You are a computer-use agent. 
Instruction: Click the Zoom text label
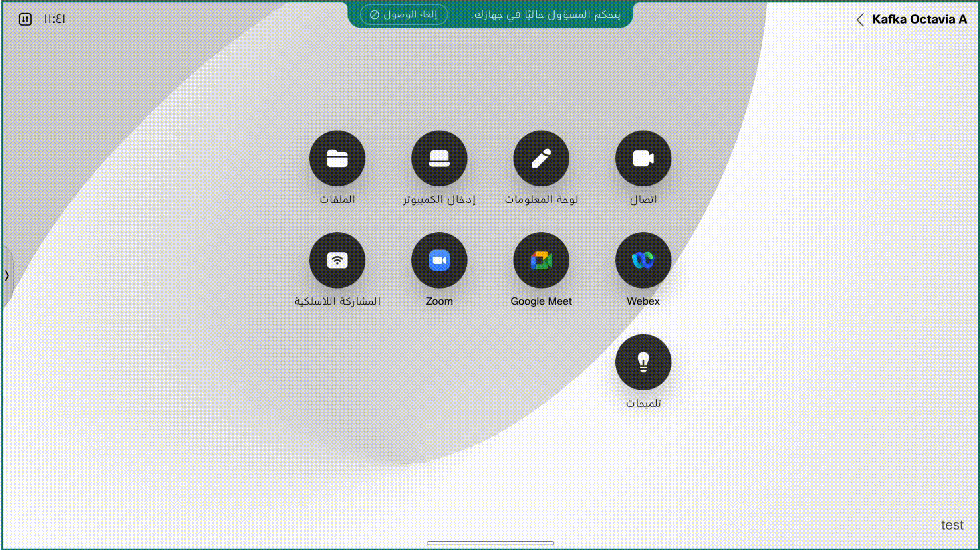click(439, 301)
